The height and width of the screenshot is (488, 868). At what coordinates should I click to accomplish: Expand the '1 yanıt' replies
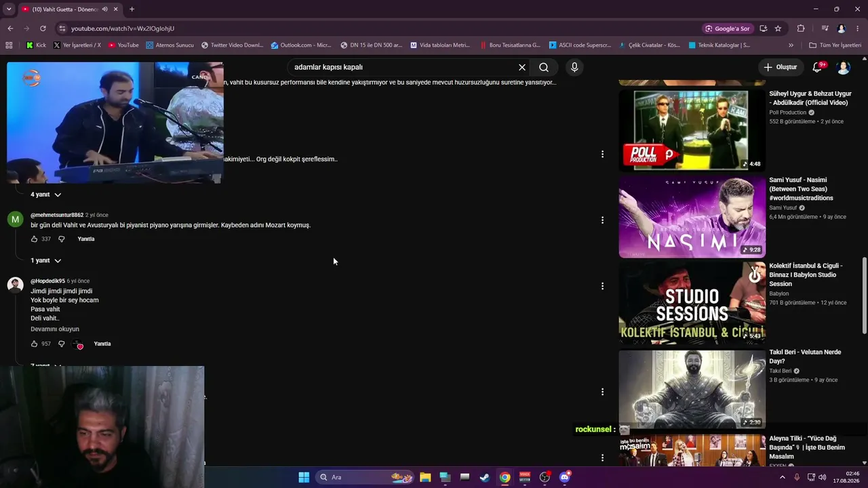[x=45, y=260]
